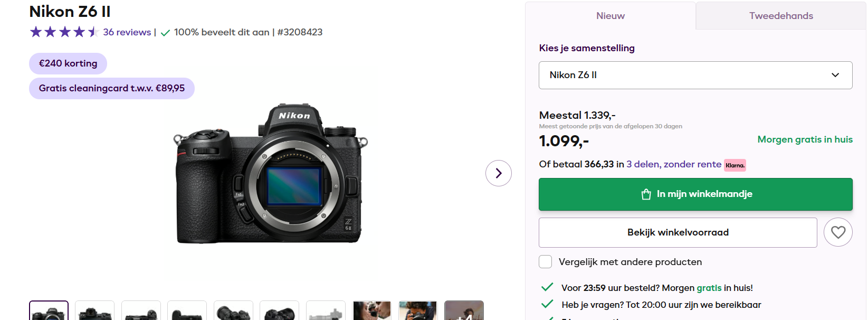Click the checkmark beside 100% beveelt dit aan
This screenshot has height=320, width=868.
165,32
